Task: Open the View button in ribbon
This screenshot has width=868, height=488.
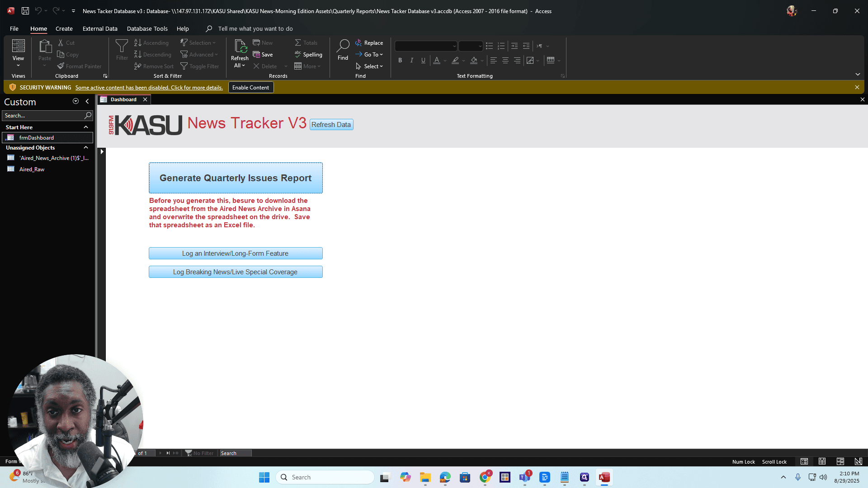Action: coord(18,53)
